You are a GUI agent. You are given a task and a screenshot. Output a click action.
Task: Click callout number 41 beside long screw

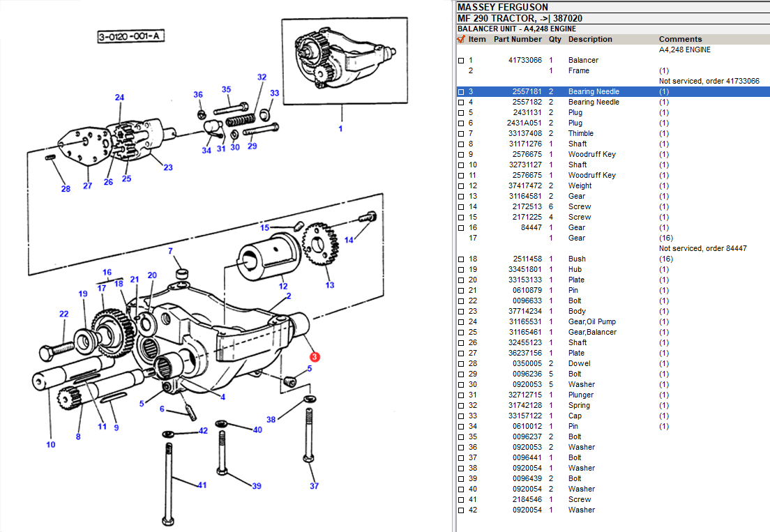202,485
